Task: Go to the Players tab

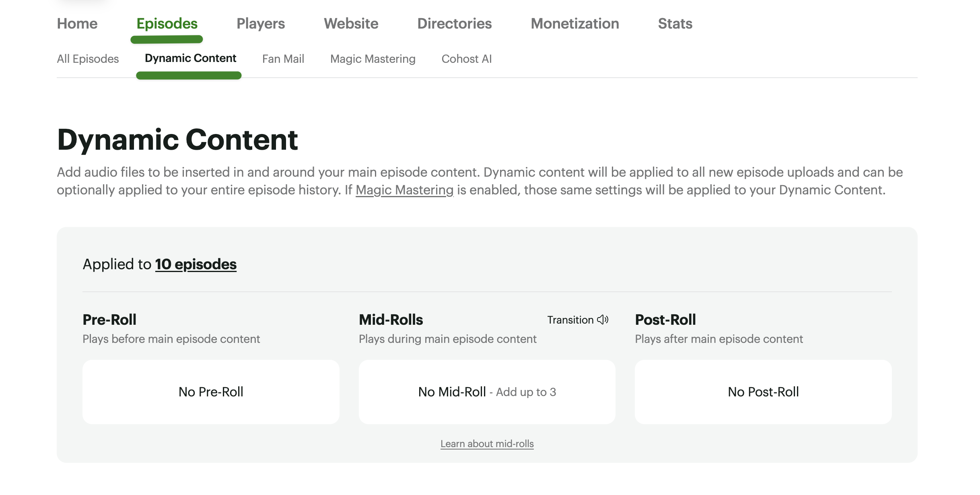Action: pyautogui.click(x=261, y=24)
